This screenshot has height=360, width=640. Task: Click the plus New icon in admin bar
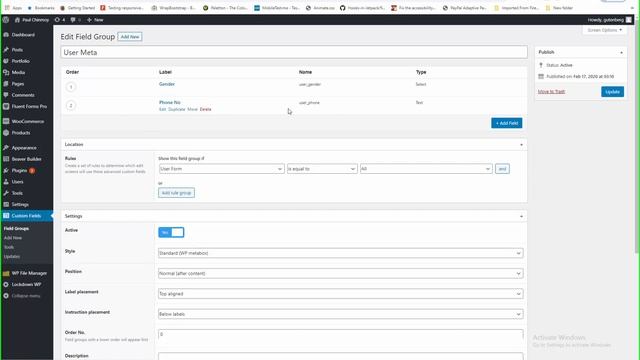tap(89, 20)
